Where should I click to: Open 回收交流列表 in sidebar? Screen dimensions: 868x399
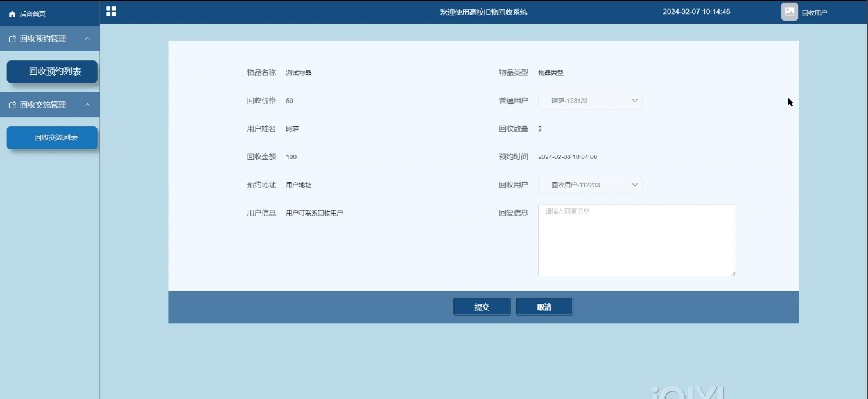52,138
